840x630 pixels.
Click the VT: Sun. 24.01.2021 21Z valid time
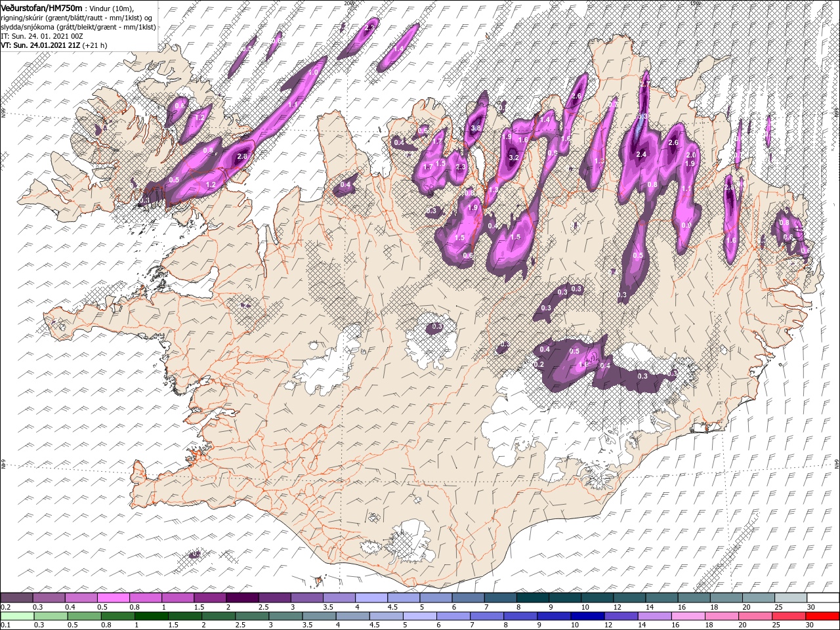pos(41,45)
